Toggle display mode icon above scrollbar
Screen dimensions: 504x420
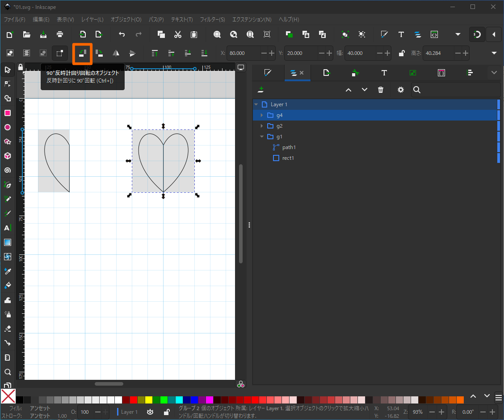[241, 67]
